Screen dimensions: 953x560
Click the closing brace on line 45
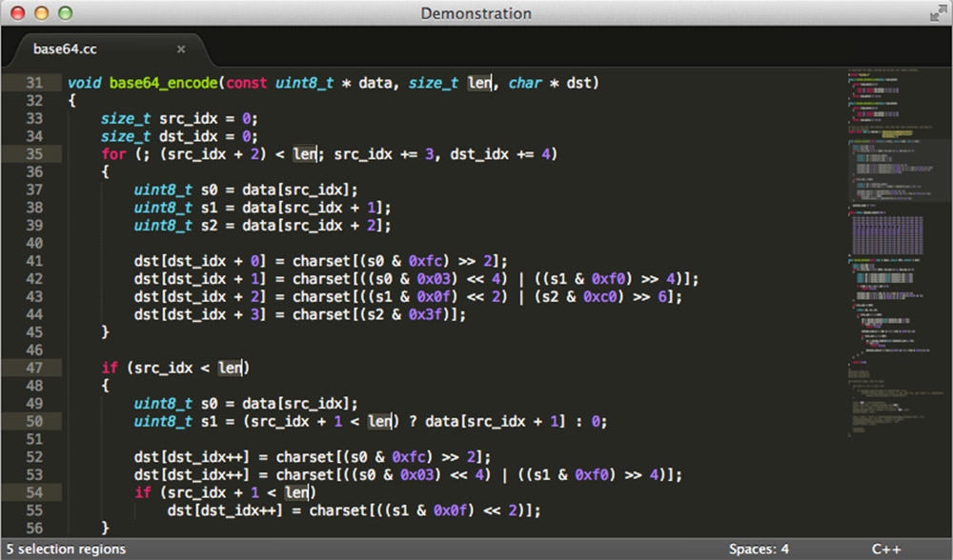coord(105,332)
